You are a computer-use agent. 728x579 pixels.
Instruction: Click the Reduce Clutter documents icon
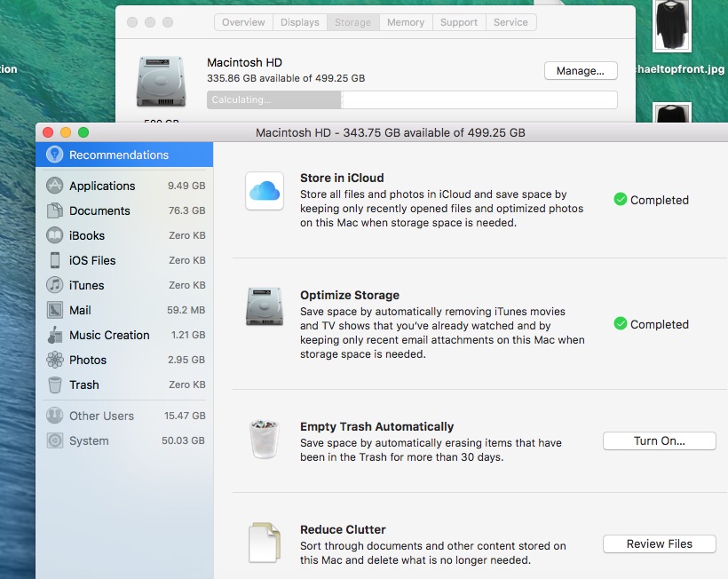265,543
